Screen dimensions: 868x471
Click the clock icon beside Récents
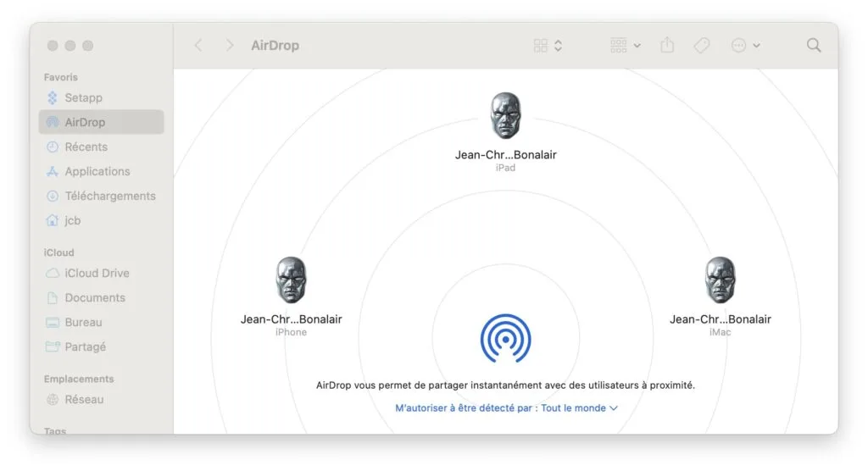(52, 147)
